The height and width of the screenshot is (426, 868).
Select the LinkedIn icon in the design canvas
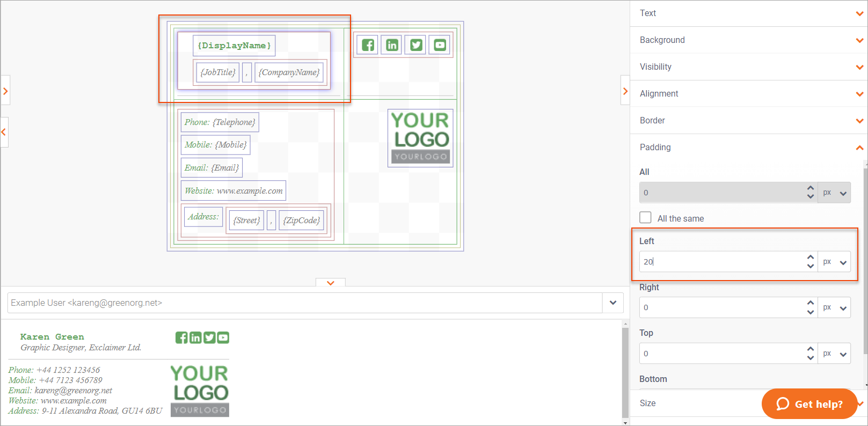coord(392,45)
